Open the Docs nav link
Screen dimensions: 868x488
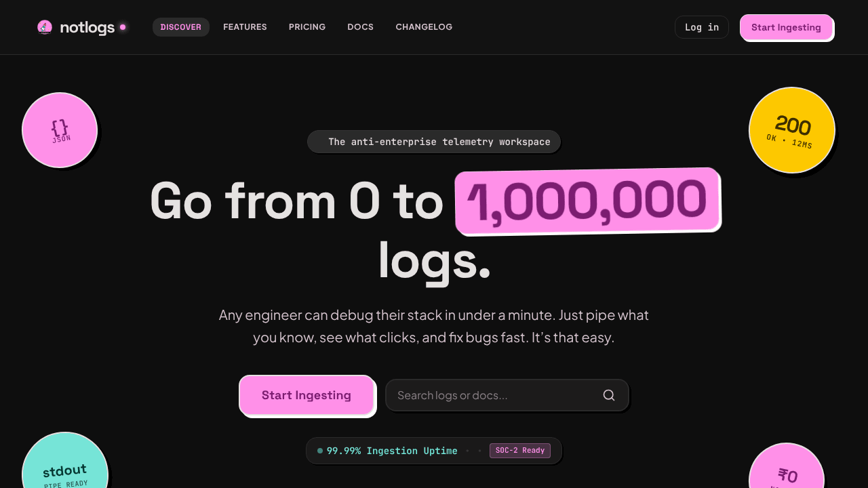(361, 27)
